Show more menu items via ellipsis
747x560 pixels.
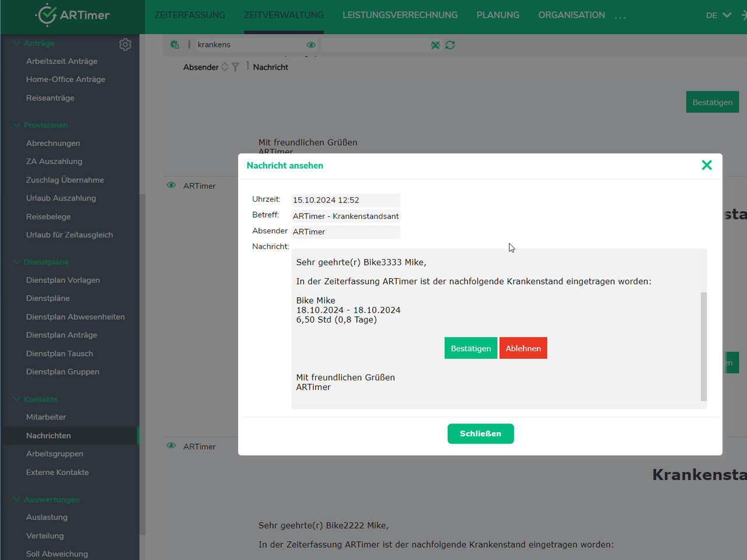620,16
